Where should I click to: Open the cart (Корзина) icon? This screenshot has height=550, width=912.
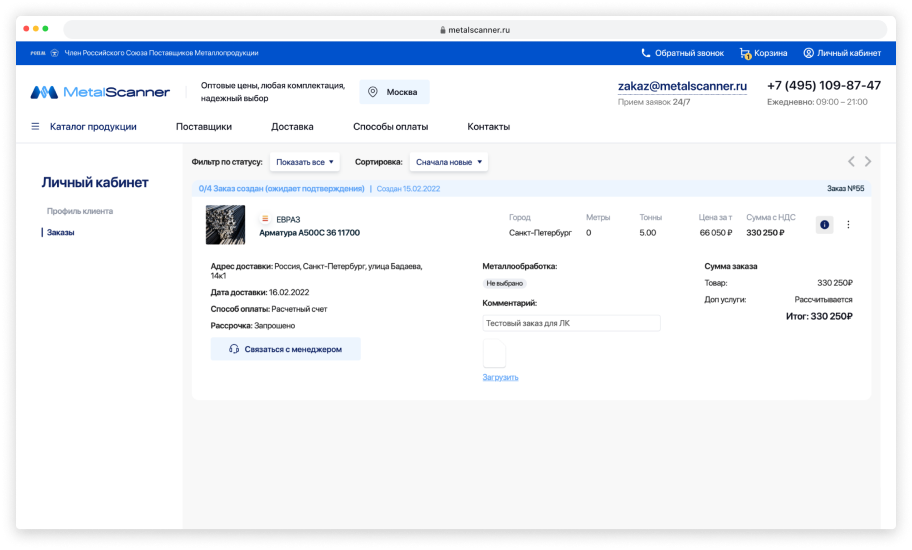[745, 53]
